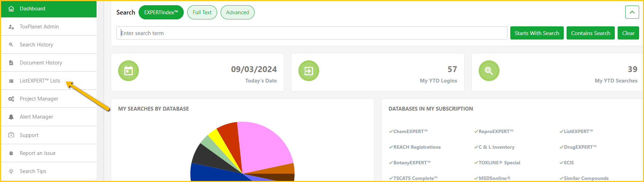Click the Enter search term field
Viewport: 644px width, 182px height.
(312, 33)
